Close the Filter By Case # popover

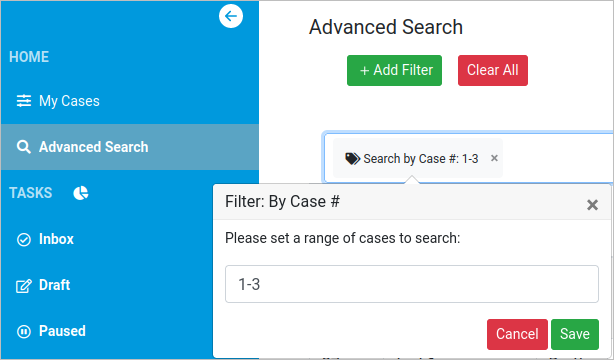point(592,204)
